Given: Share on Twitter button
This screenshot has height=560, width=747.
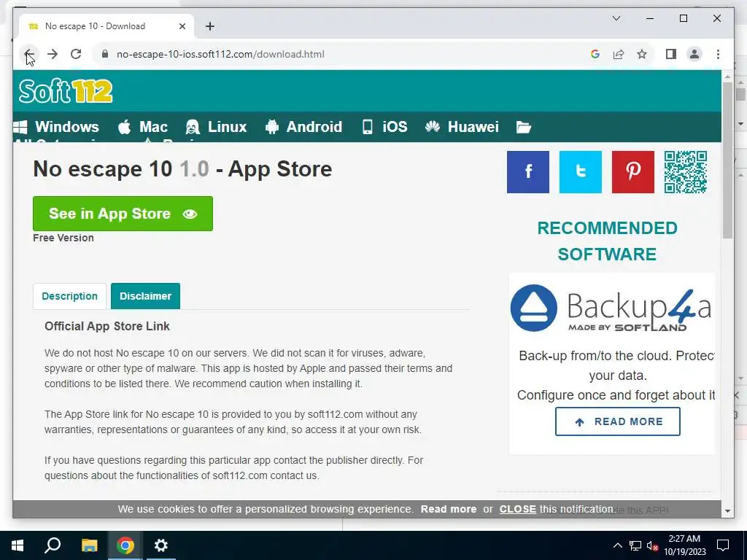Looking at the screenshot, I should (x=580, y=172).
